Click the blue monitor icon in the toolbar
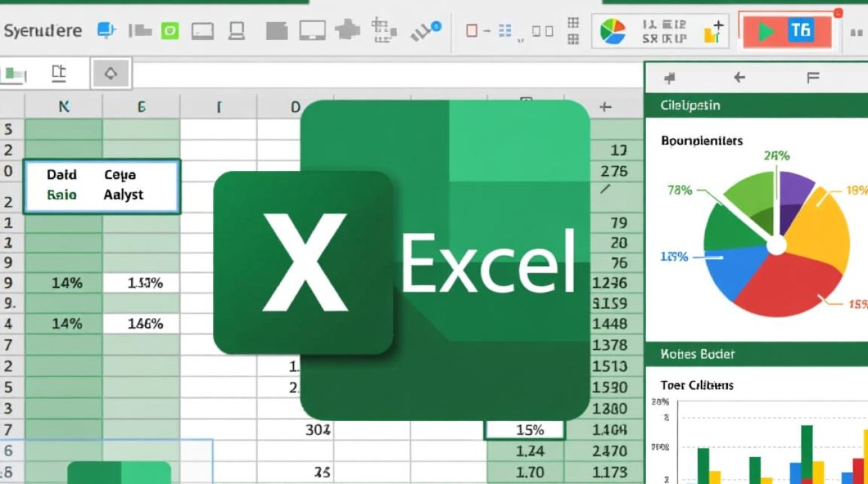 coord(105,30)
